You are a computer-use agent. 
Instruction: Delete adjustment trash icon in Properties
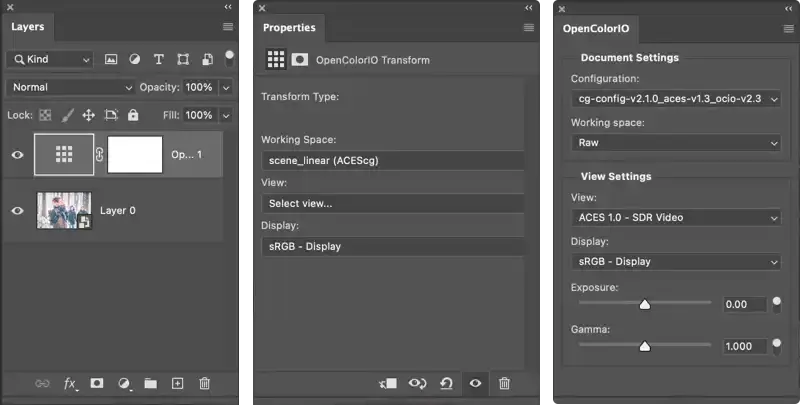504,383
